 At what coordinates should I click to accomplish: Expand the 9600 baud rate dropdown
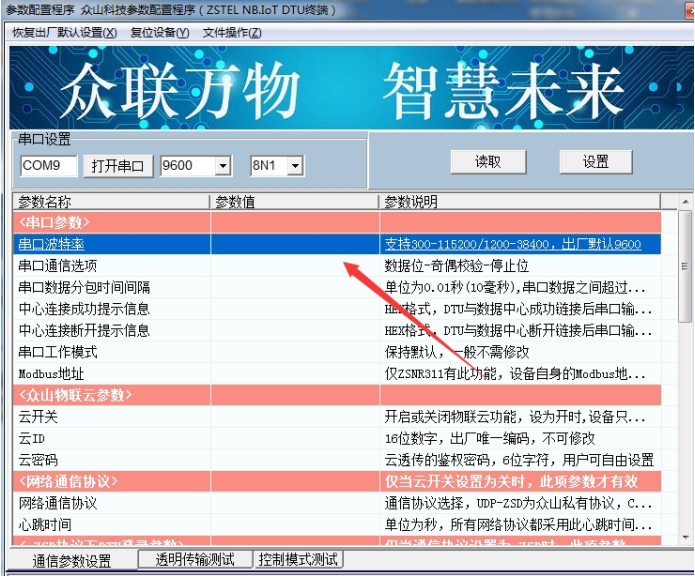pos(223,166)
